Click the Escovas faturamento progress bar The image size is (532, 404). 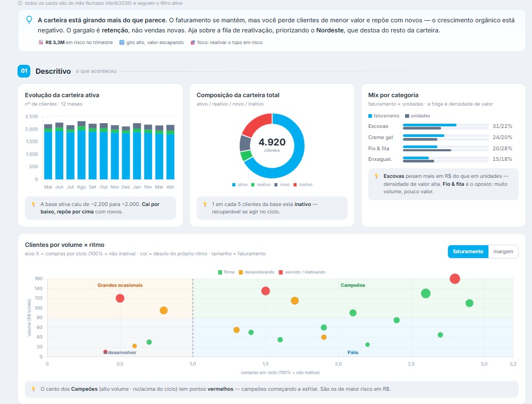(x=429, y=125)
